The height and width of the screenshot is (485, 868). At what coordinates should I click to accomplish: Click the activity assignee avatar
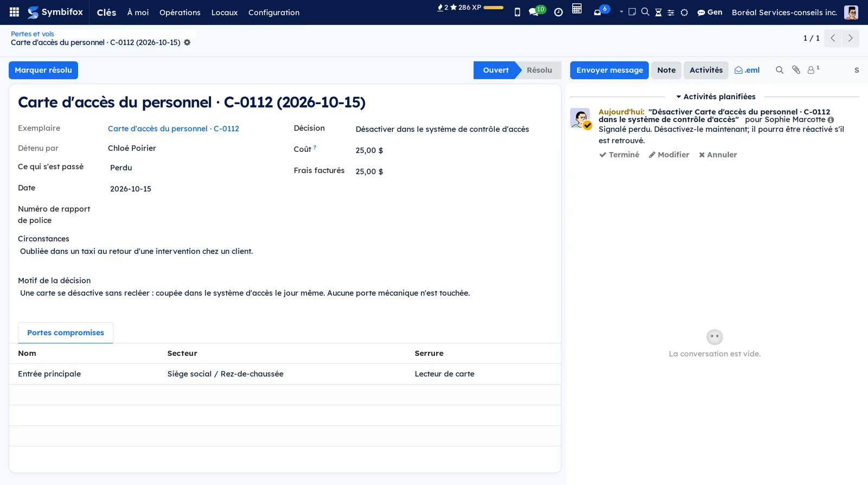(580, 118)
